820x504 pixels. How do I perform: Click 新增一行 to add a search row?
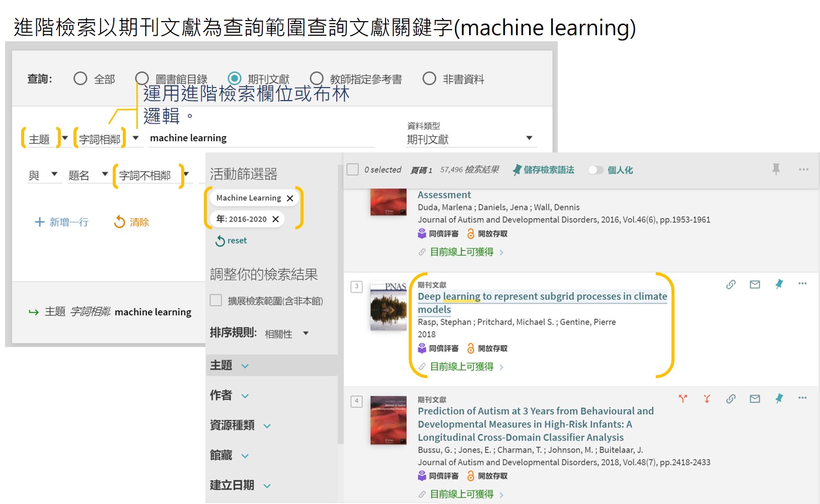pyautogui.click(x=62, y=222)
